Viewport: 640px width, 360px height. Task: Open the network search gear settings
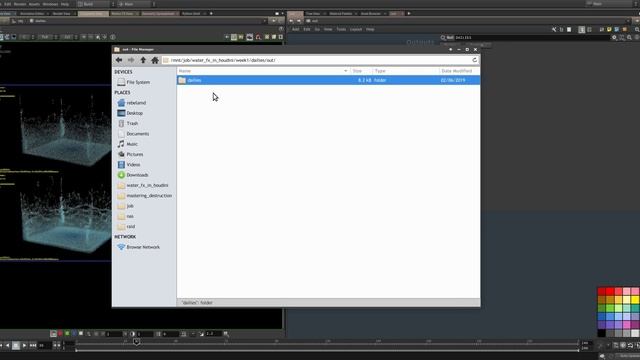614,38
